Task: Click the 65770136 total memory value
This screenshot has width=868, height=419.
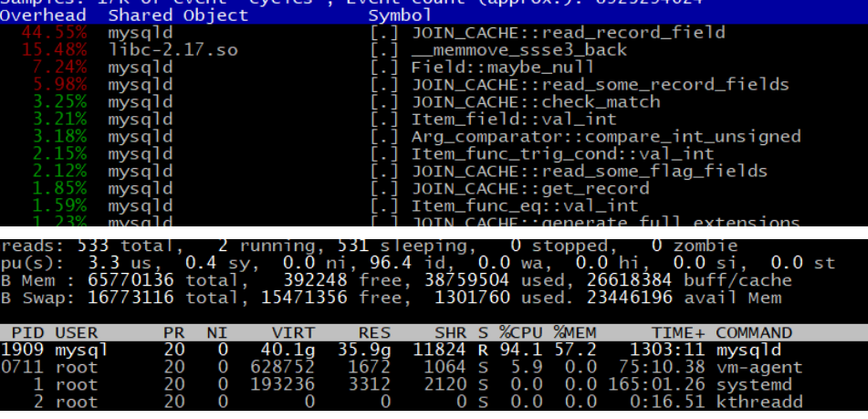Action: [131, 280]
